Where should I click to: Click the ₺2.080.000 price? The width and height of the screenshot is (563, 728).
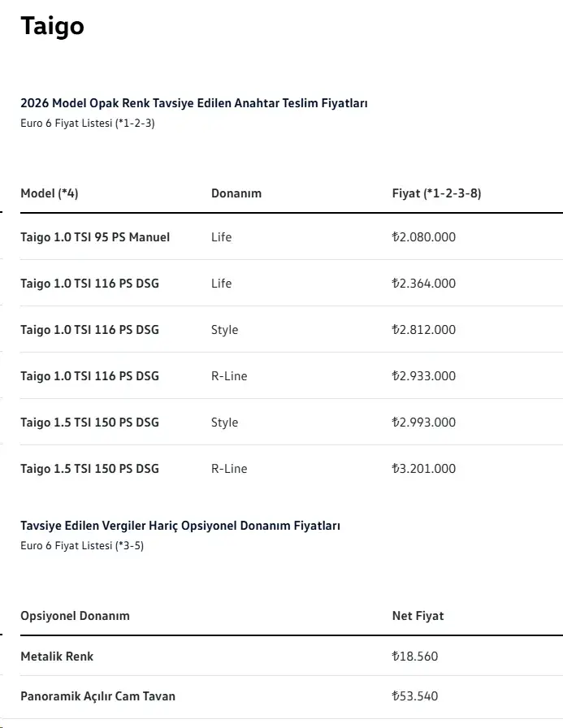[424, 236]
